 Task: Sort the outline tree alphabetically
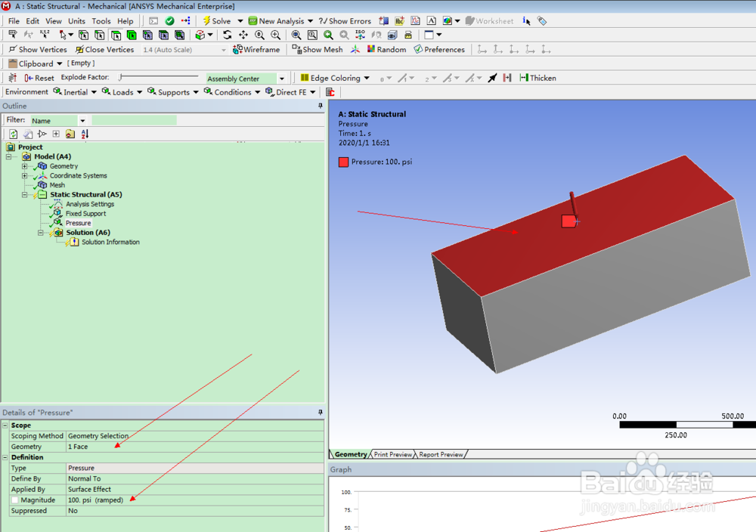point(85,134)
